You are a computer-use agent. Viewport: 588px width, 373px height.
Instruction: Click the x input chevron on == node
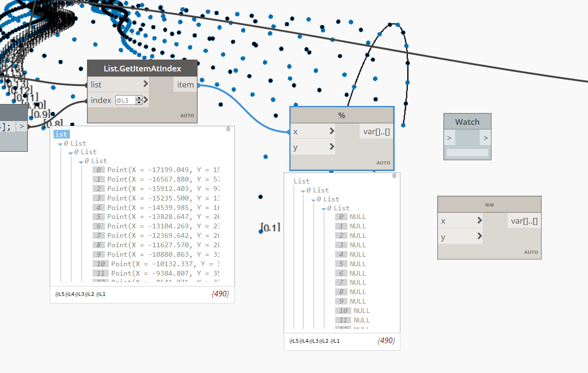(x=480, y=221)
